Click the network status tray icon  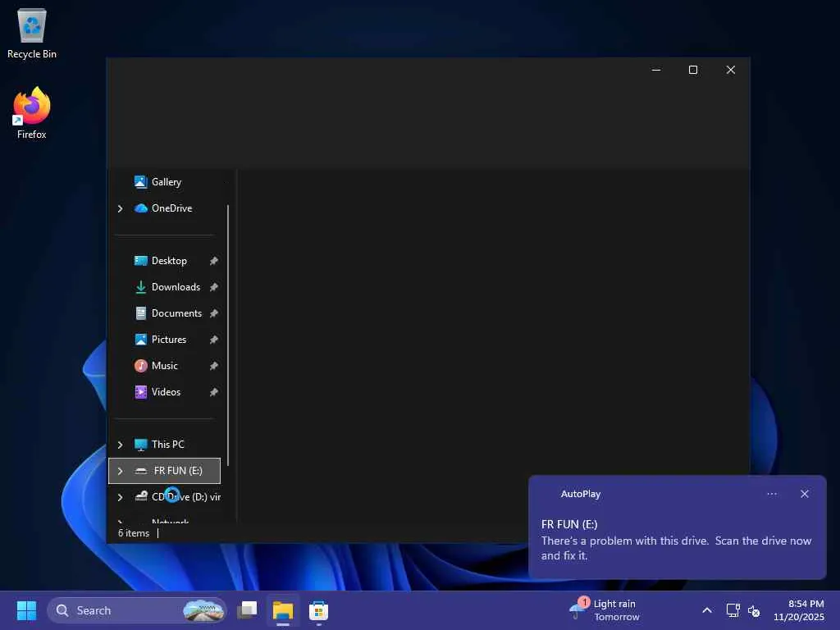click(x=733, y=610)
